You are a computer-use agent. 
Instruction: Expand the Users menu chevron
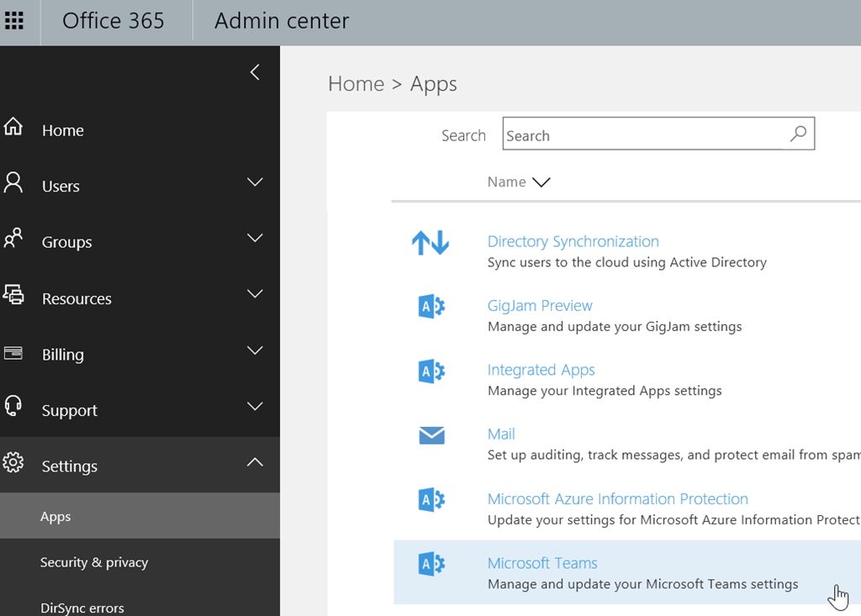255,182
